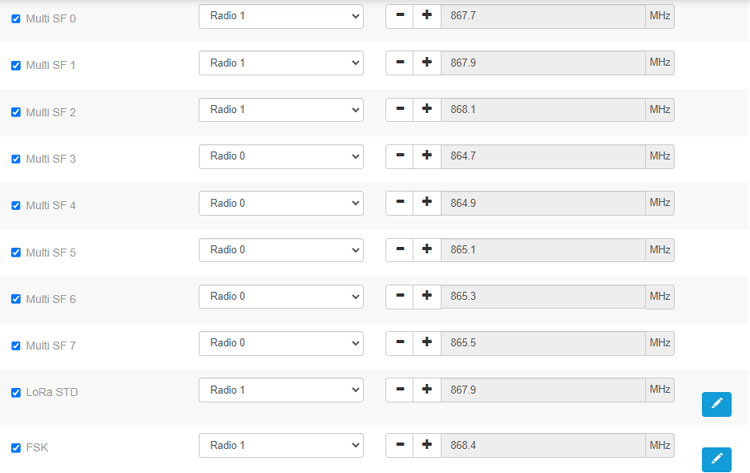Screen dimensions: 750x473
Task: Click the Multi SF 4 frequency field 864.9
Action: tap(543, 203)
